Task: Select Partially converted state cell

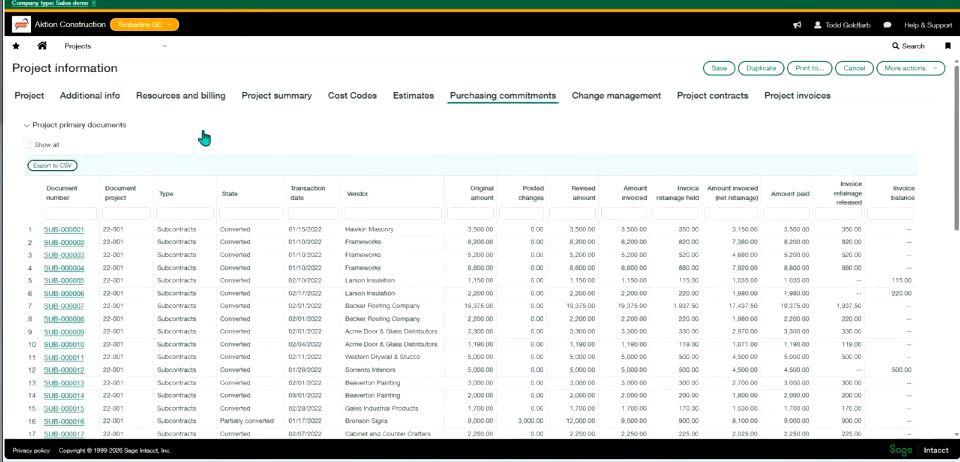Action: [247, 421]
